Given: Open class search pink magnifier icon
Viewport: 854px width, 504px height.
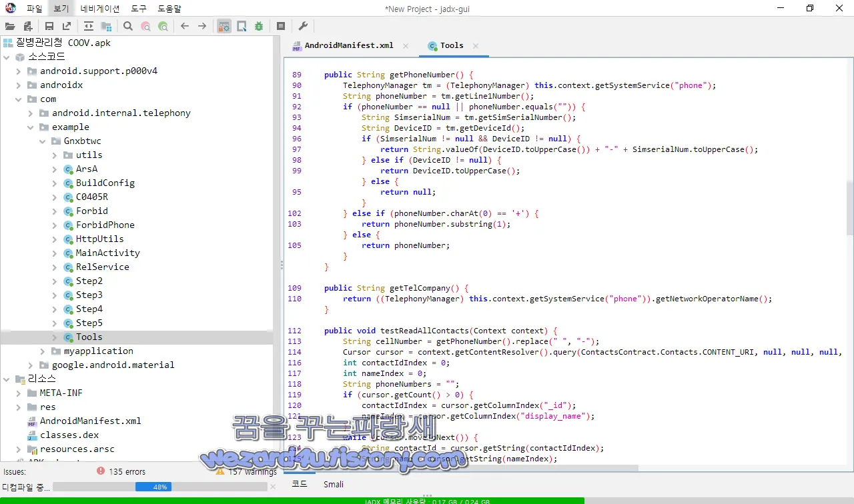Looking at the screenshot, I should [145, 26].
